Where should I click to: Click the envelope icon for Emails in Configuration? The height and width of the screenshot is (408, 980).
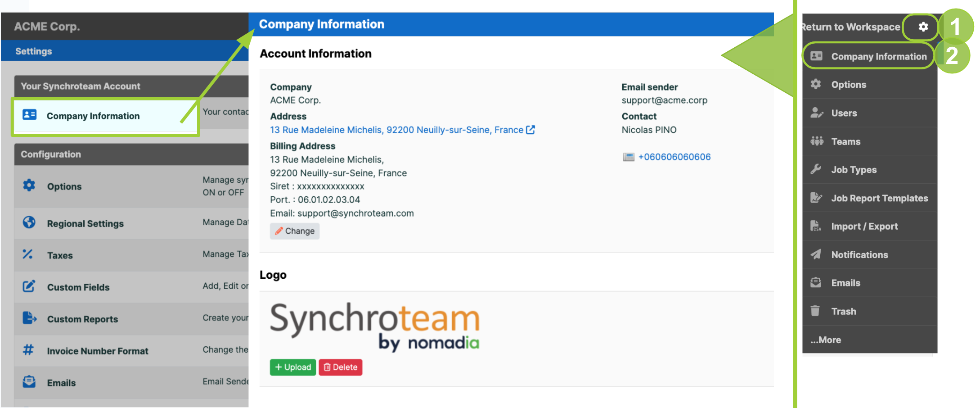29,382
